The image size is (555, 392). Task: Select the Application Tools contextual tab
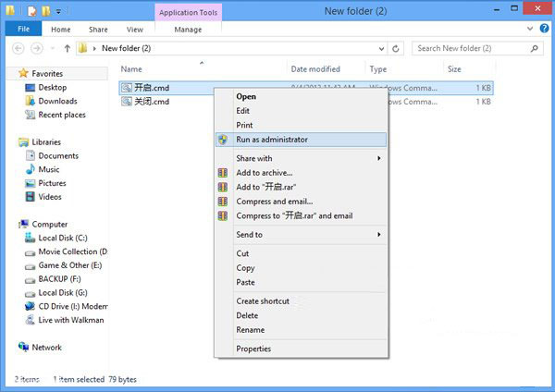(x=189, y=12)
